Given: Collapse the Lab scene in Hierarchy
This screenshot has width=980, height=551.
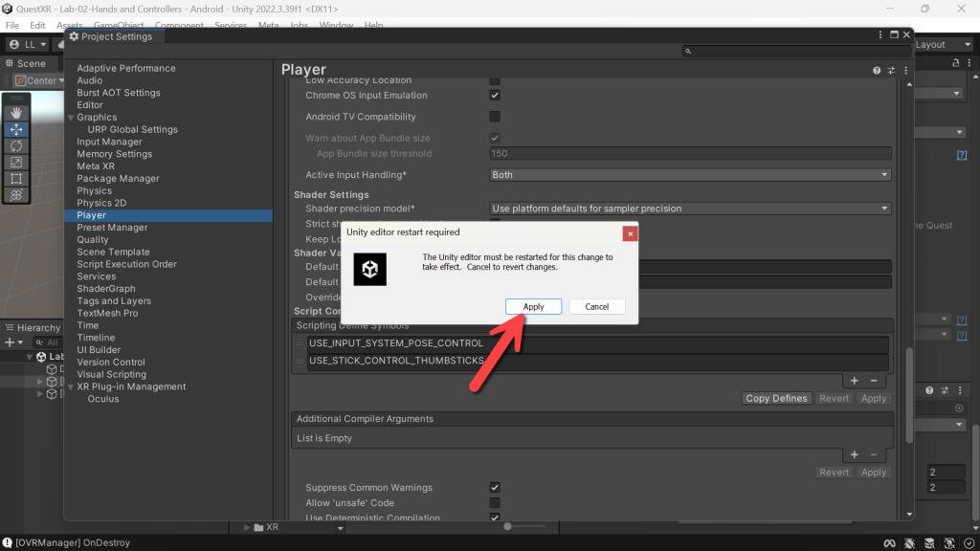Looking at the screenshot, I should (29, 357).
